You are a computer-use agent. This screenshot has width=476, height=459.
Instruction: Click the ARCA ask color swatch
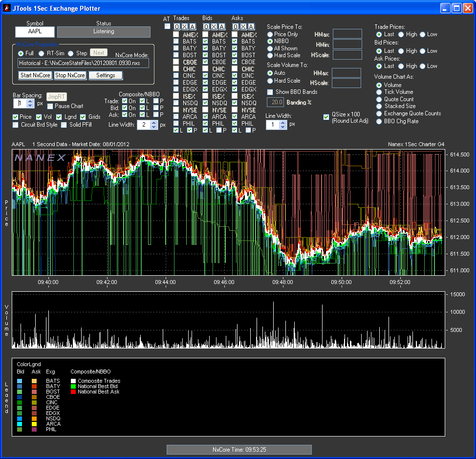click(34, 424)
